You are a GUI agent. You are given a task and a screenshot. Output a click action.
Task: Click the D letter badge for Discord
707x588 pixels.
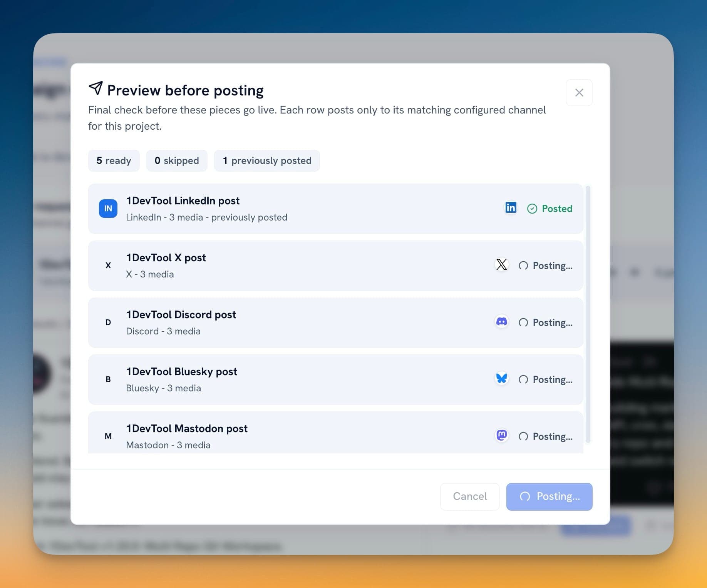(108, 322)
